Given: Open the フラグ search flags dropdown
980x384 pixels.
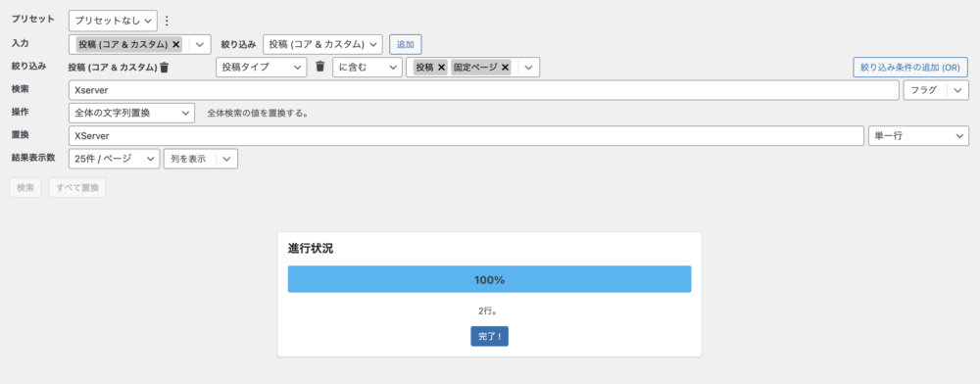Looking at the screenshot, I should coord(936,90).
